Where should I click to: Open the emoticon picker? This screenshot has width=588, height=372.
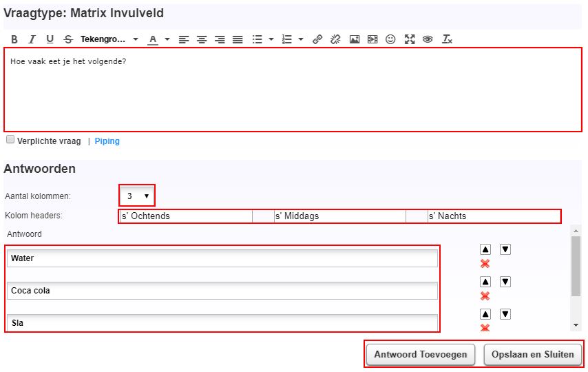tap(390, 39)
